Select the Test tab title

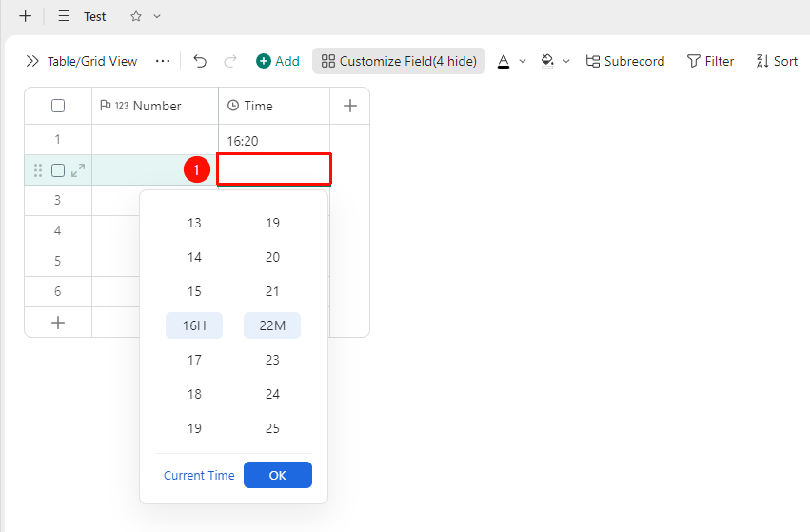94,16
